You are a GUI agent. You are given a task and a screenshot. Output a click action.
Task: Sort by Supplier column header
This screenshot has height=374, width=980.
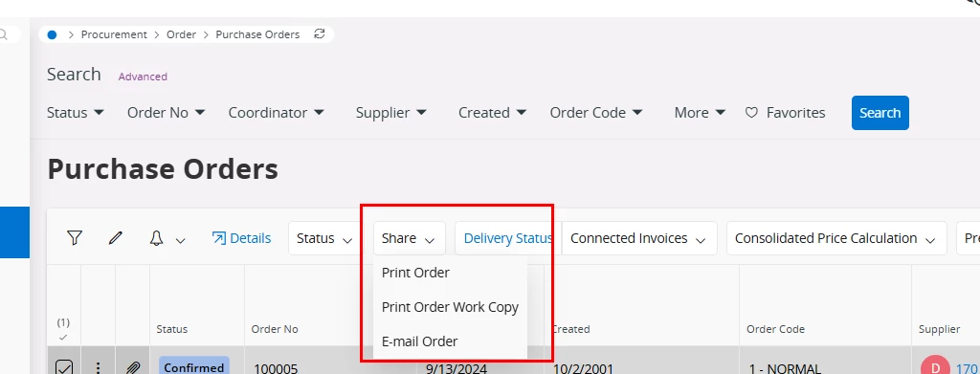[940, 329]
